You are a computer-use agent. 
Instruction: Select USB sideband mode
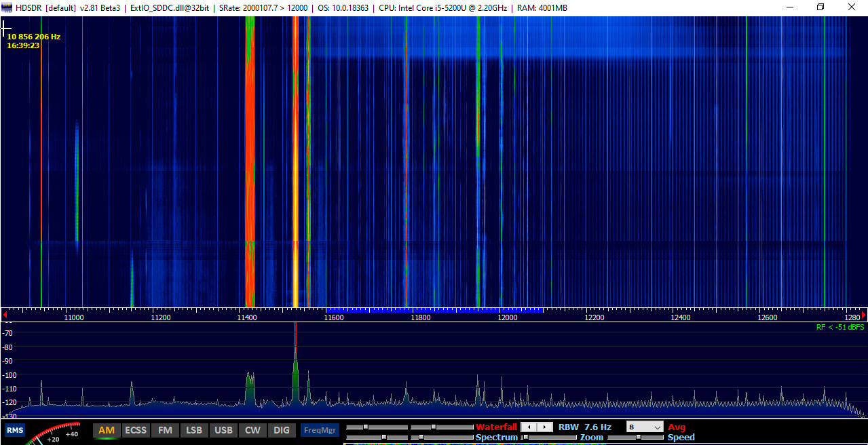(x=223, y=430)
